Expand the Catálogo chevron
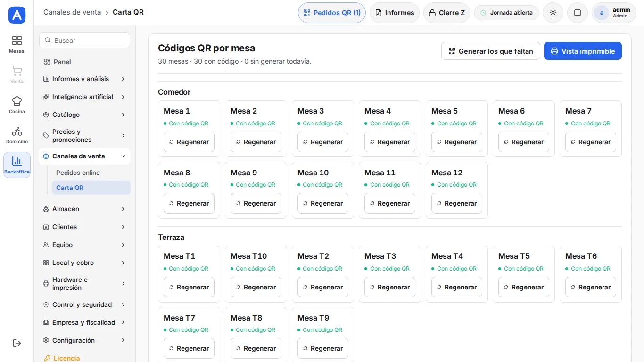The image size is (644, 362). [123, 115]
